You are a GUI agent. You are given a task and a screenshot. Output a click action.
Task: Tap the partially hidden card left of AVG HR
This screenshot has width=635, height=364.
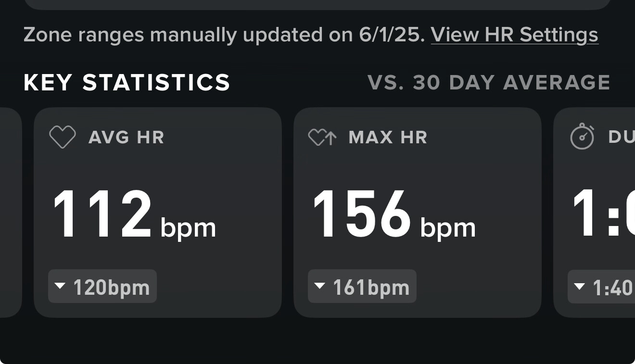click(x=11, y=212)
